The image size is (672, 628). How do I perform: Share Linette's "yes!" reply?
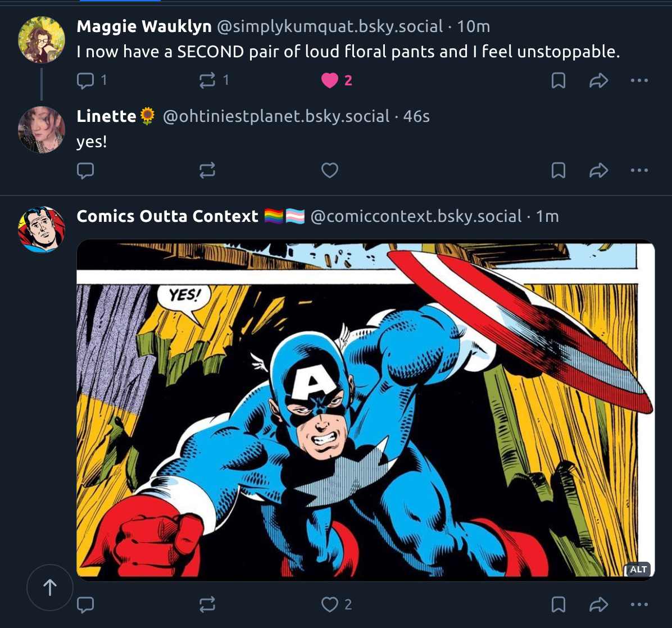coord(599,170)
